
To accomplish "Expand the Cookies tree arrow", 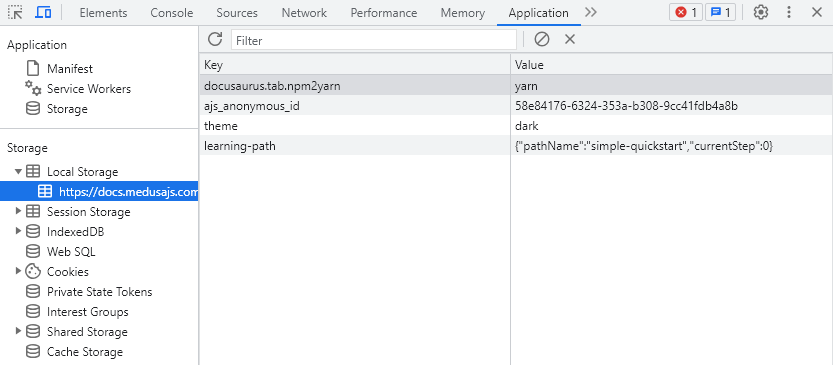I will click(19, 271).
